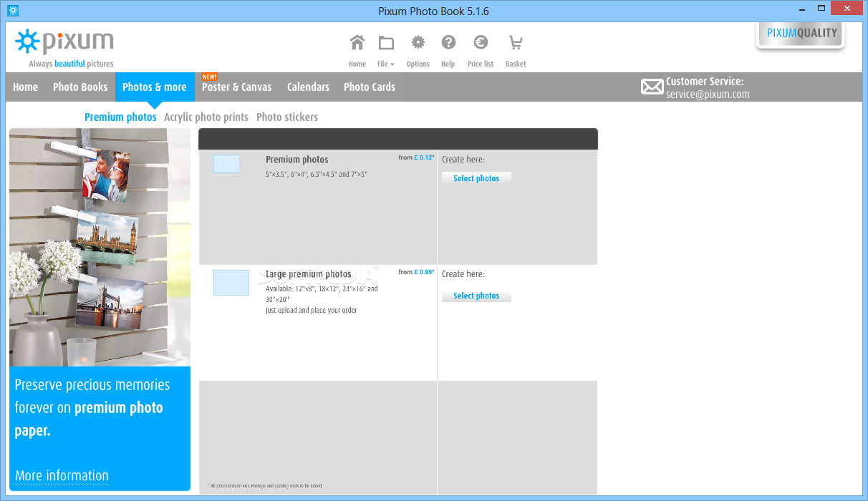Viewport: 868px width, 501px height.
Task: Click the Premium photos product title
Action: point(297,160)
